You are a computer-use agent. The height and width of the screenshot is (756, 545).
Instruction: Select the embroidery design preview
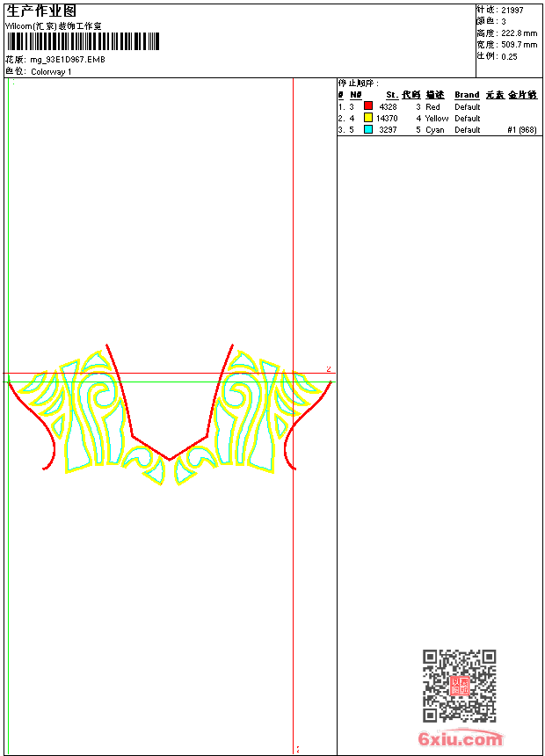coord(170,415)
